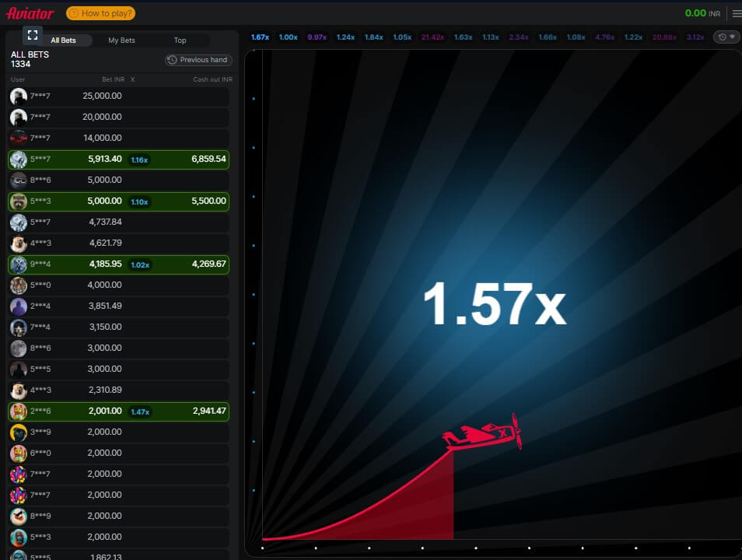Select the 4,185.95 bet row
This screenshot has height=560, width=742.
(x=118, y=264)
